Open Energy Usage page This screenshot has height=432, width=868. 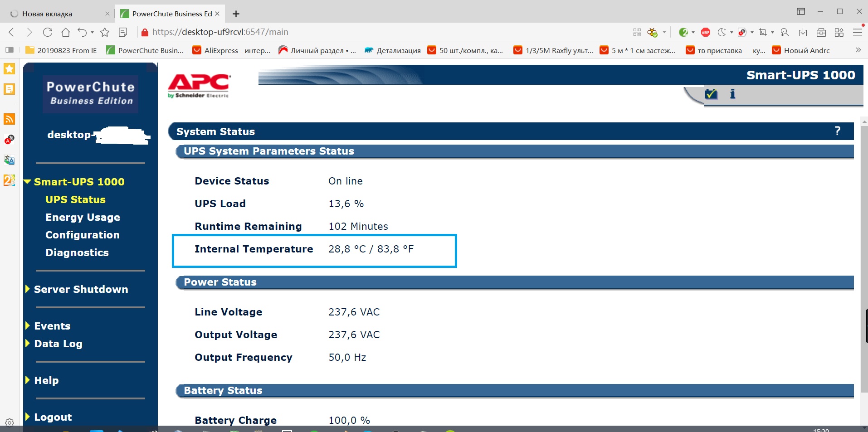coord(83,217)
